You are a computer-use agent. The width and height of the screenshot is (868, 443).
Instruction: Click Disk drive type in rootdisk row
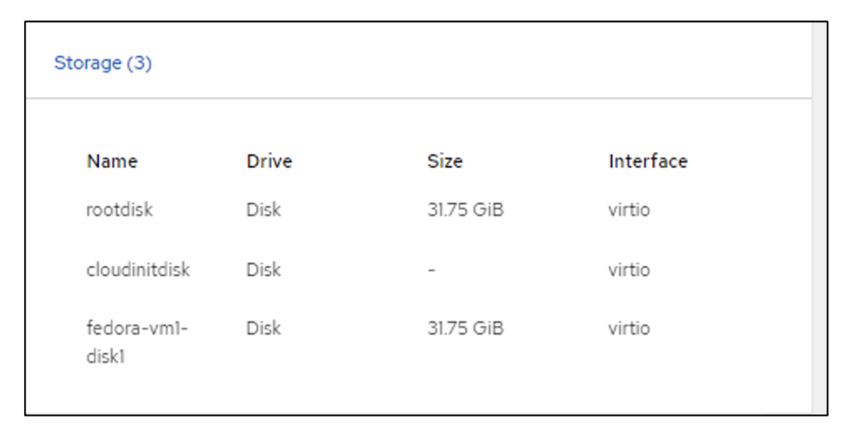coord(264,209)
